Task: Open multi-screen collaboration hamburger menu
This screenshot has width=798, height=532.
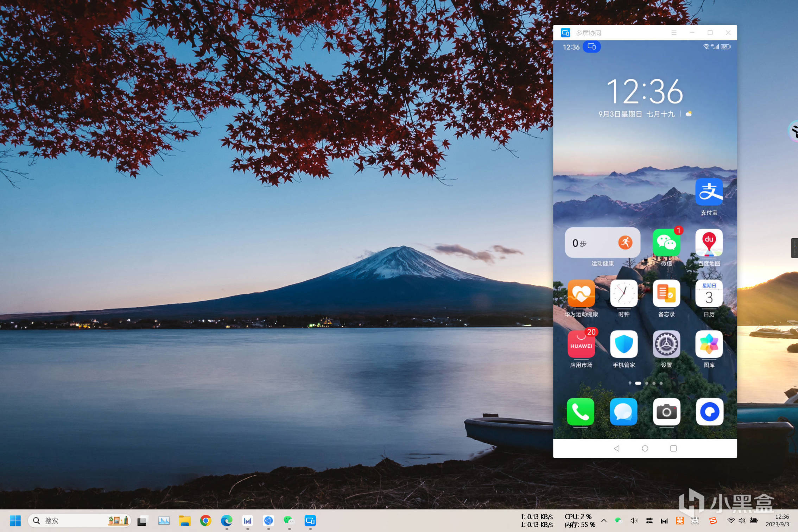Action: 674,33
